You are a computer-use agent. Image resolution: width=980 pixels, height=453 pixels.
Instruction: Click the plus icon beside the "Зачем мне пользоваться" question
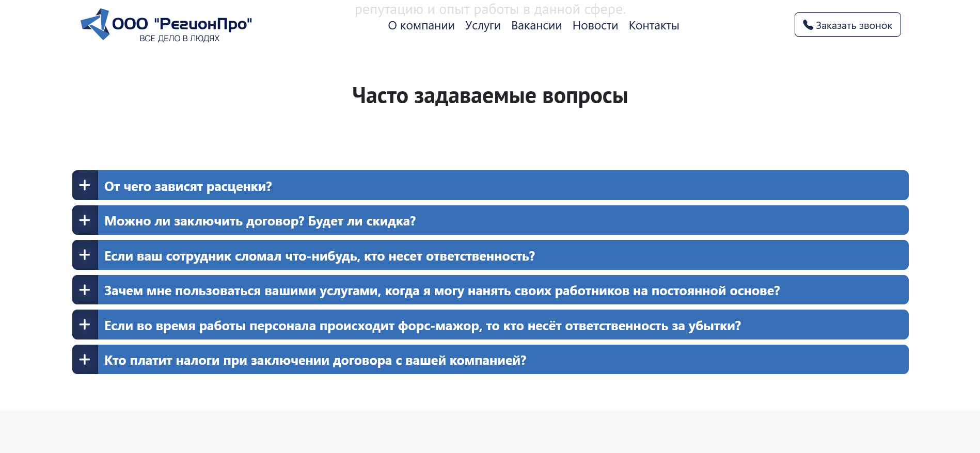(x=85, y=290)
